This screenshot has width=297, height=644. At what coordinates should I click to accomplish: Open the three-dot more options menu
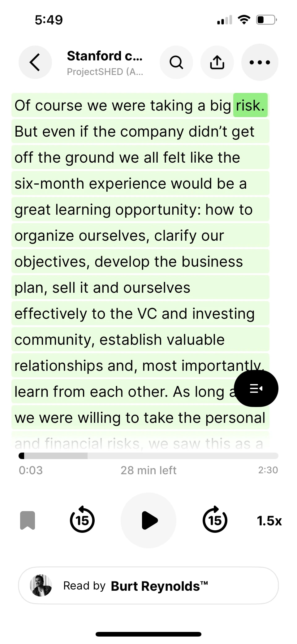pos(260,62)
